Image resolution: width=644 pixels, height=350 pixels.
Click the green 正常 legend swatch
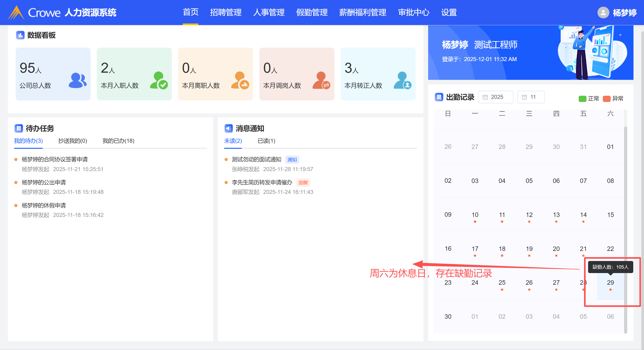pyautogui.click(x=582, y=99)
